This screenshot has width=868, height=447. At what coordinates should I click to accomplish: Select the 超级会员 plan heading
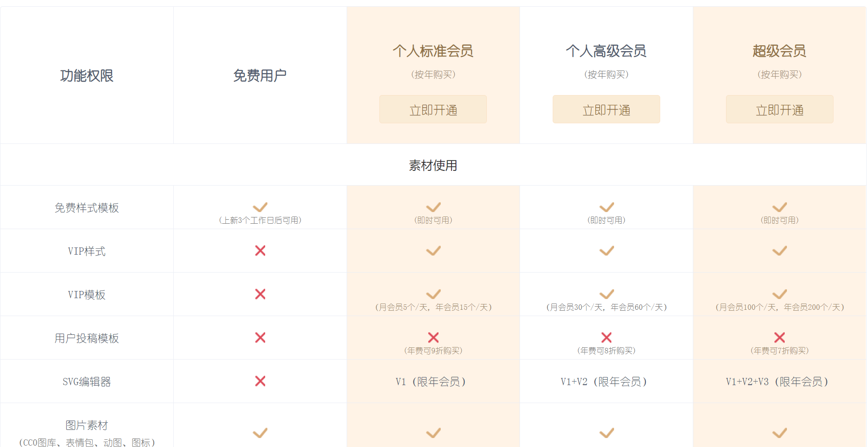[780, 51]
